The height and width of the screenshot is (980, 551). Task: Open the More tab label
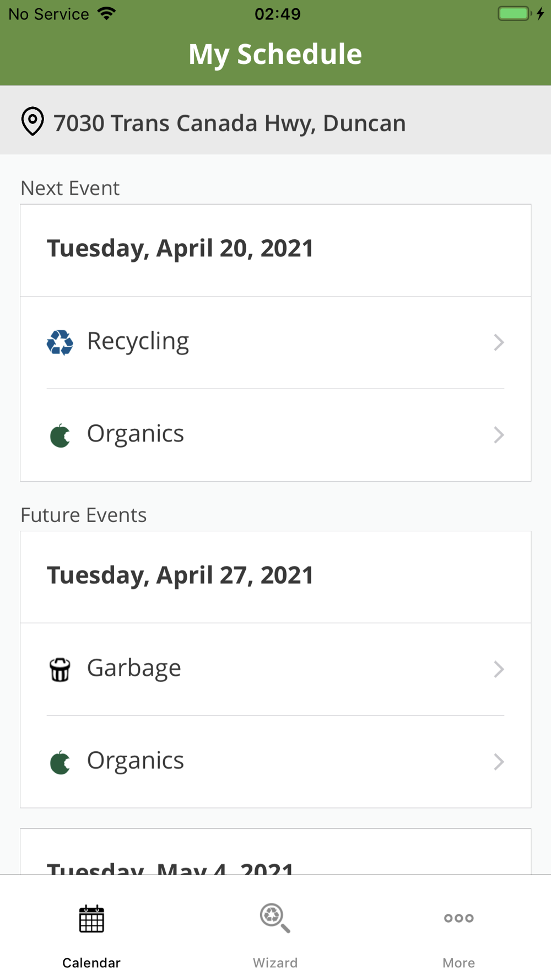click(x=458, y=962)
